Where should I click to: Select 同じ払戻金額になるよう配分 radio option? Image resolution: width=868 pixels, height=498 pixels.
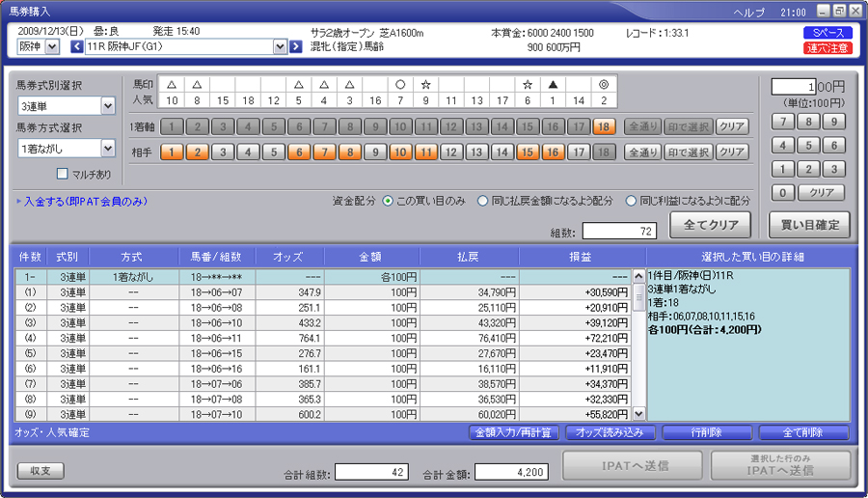(x=483, y=201)
